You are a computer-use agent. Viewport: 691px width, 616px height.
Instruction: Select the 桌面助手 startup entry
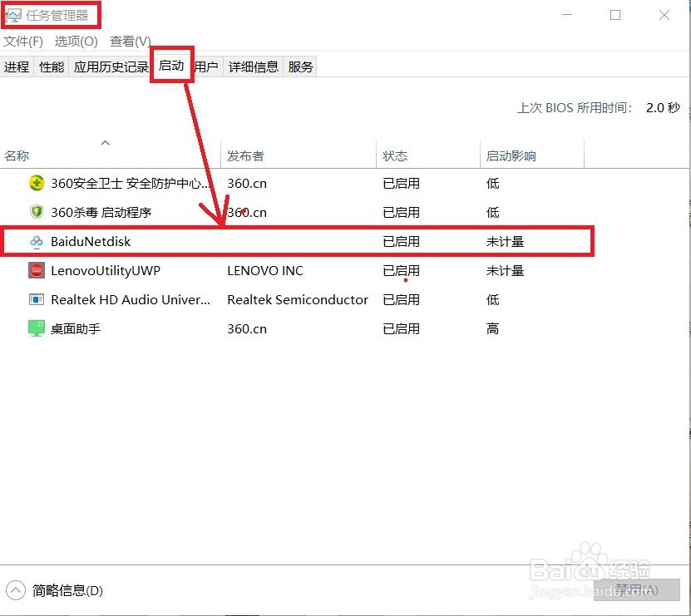[166, 328]
